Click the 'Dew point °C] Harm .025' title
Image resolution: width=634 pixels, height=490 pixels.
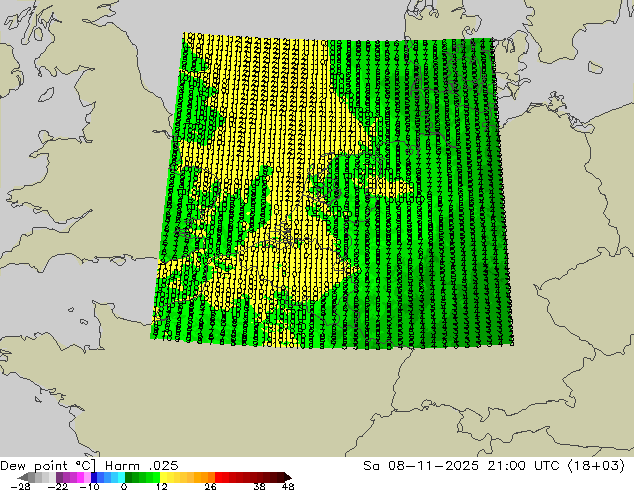(x=89, y=466)
